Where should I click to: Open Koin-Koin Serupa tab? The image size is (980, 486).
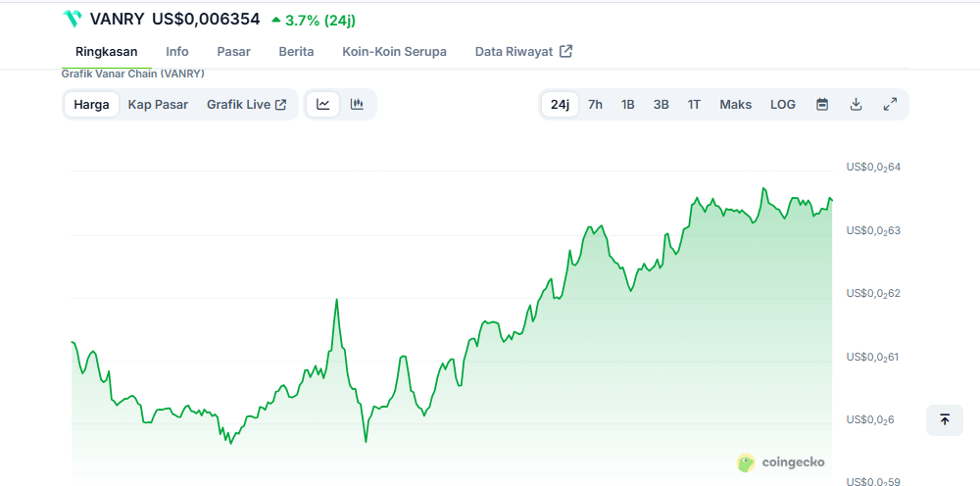click(x=394, y=52)
